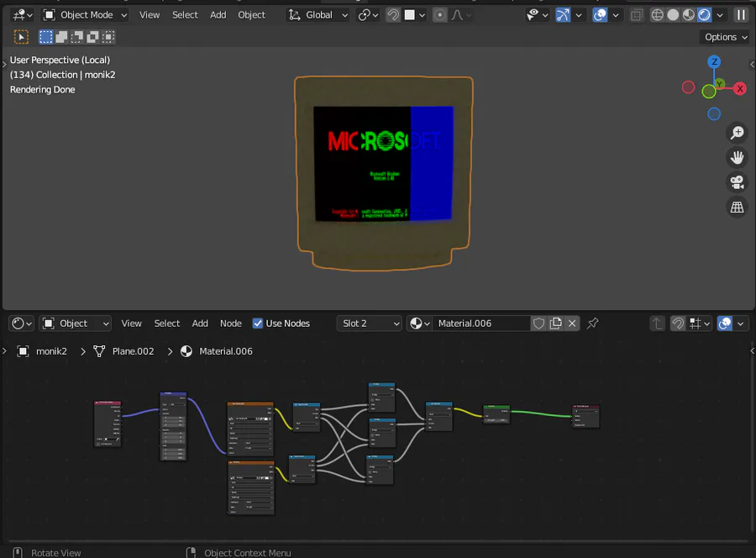Open the Add menu in 3D viewport
The width and height of the screenshot is (756, 558).
point(218,15)
